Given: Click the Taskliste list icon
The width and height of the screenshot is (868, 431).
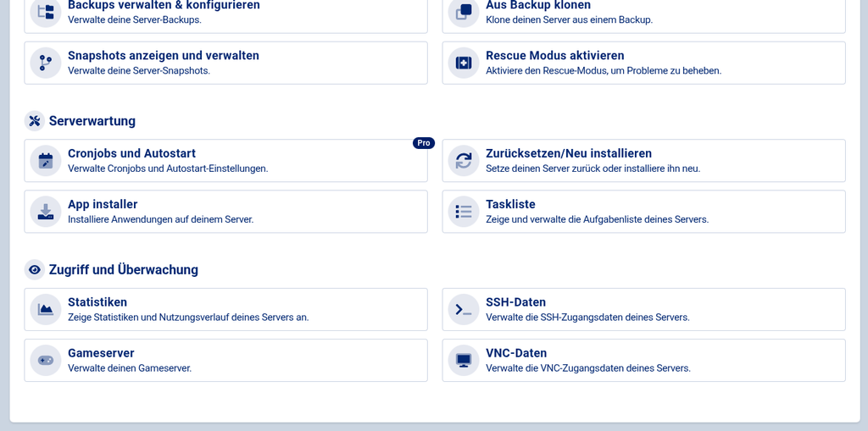Looking at the screenshot, I should 464,212.
